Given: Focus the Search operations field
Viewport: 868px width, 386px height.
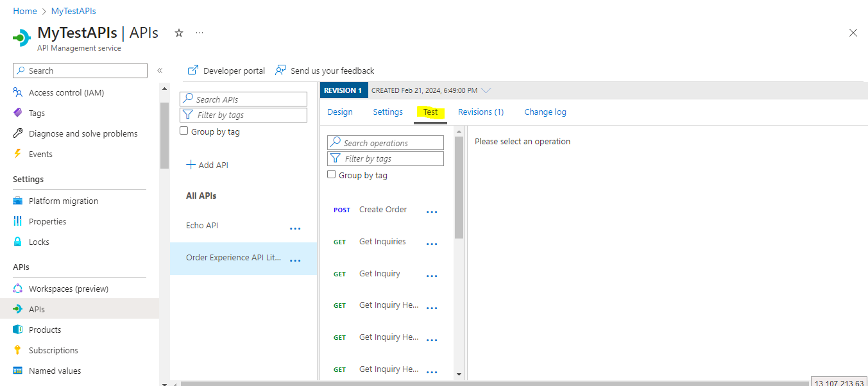Looking at the screenshot, I should click(x=386, y=143).
